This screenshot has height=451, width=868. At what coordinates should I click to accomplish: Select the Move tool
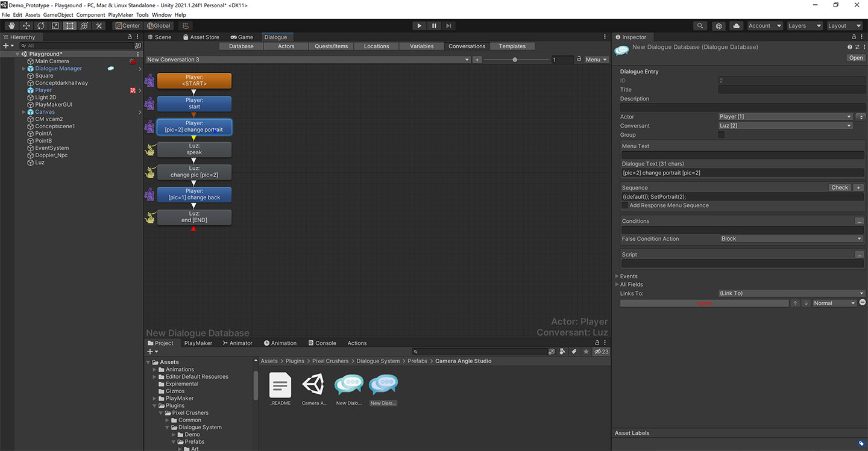click(27, 26)
